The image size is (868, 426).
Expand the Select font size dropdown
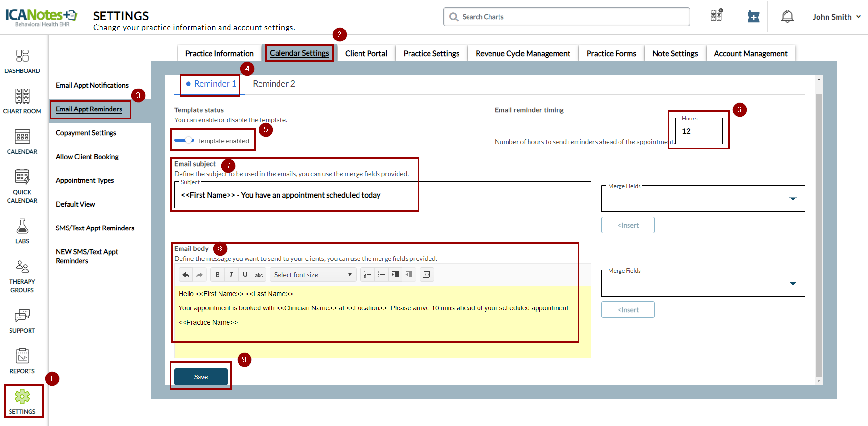click(313, 275)
